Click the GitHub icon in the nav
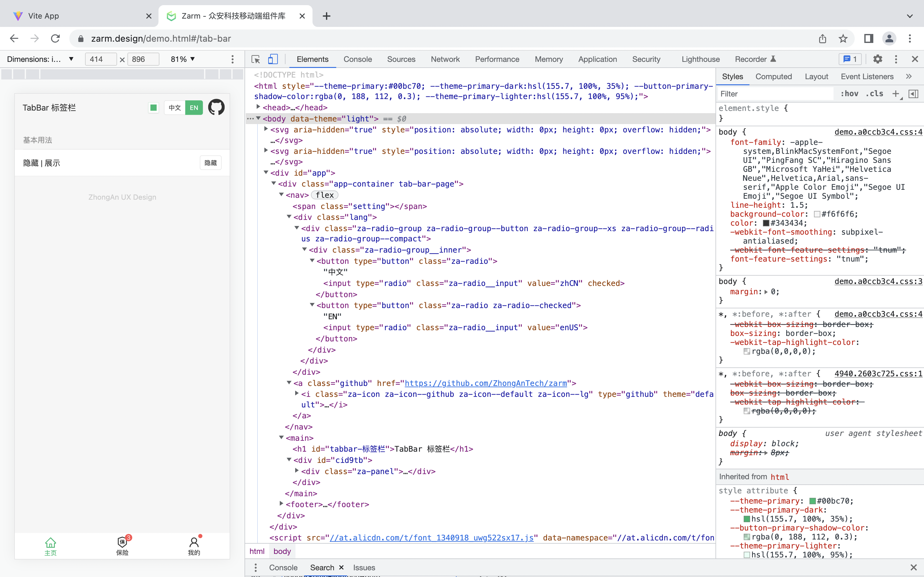The image size is (924, 577). coord(216,107)
